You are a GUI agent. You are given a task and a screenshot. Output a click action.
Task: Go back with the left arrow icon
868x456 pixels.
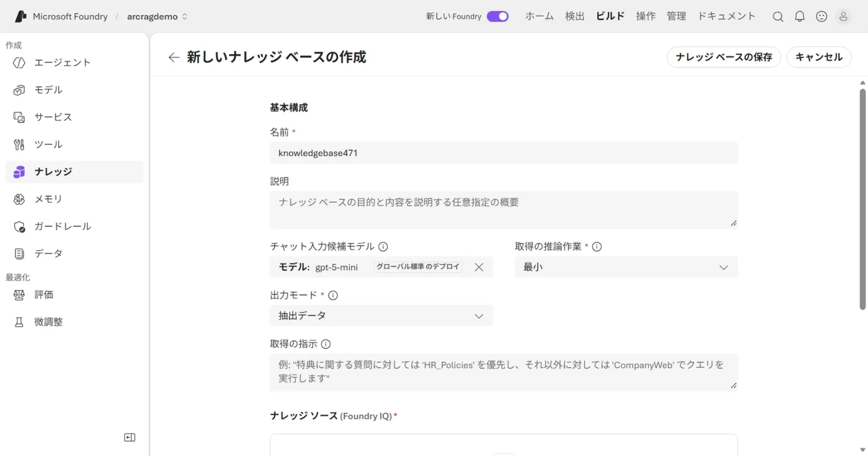[174, 57]
